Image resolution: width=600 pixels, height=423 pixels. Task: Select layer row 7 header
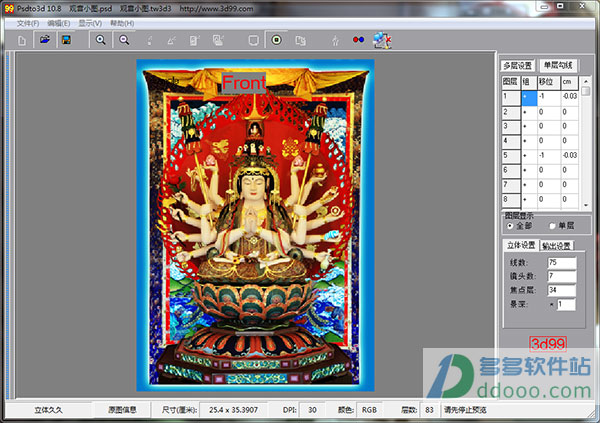point(511,185)
